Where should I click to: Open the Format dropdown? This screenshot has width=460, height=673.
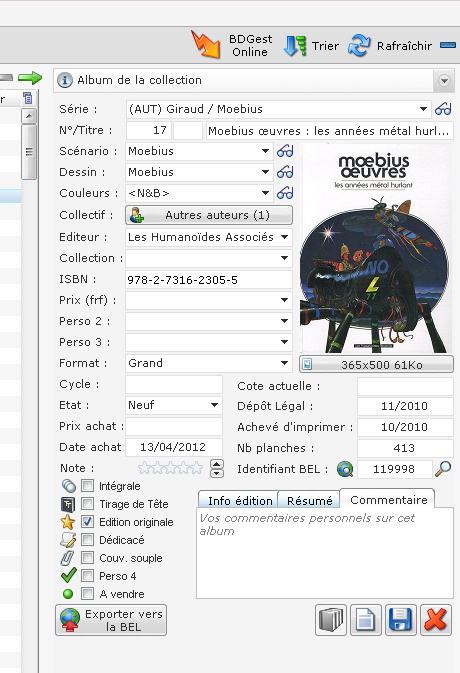click(284, 363)
